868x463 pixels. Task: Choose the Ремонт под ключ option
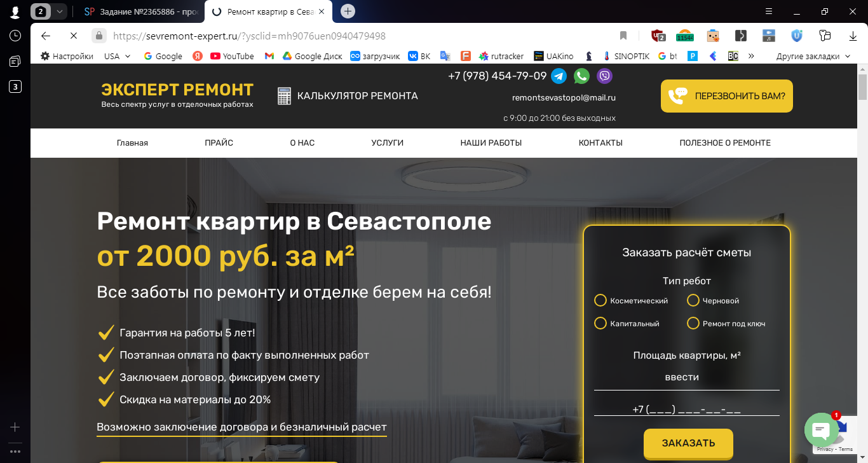coord(726,324)
